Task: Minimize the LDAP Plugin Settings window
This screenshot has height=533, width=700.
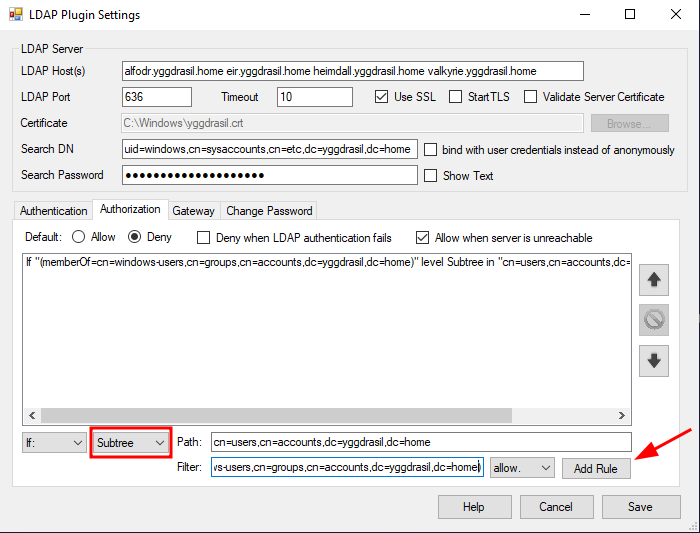Action: [x=585, y=14]
